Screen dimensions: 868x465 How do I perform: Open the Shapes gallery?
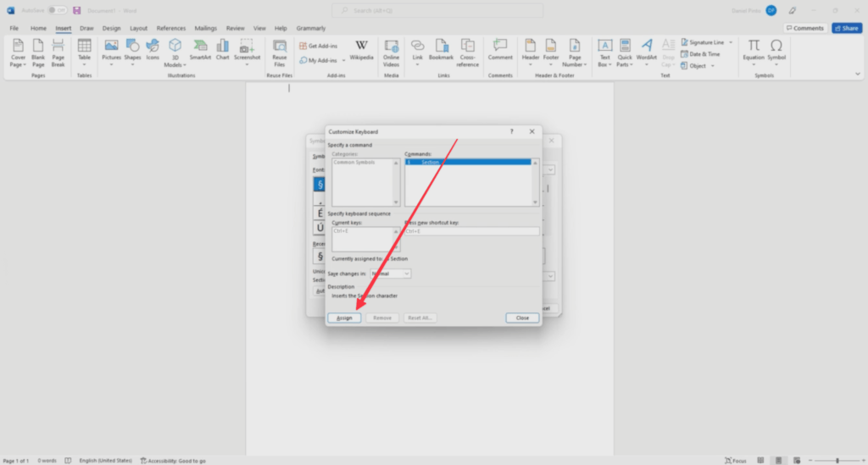(x=132, y=53)
